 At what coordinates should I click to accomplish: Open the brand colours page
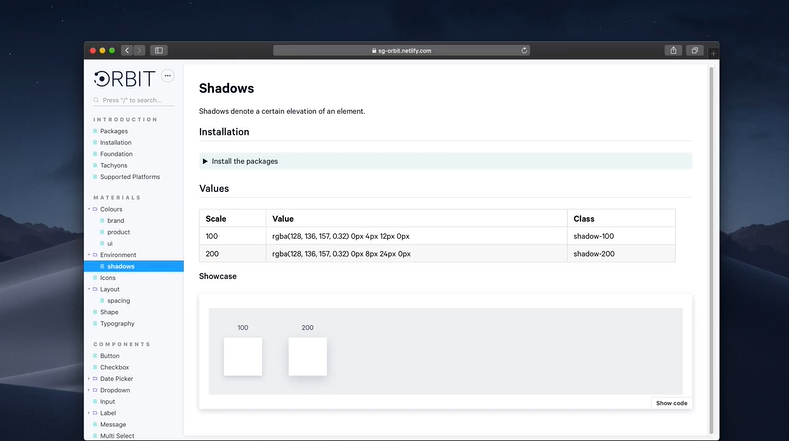tap(115, 220)
